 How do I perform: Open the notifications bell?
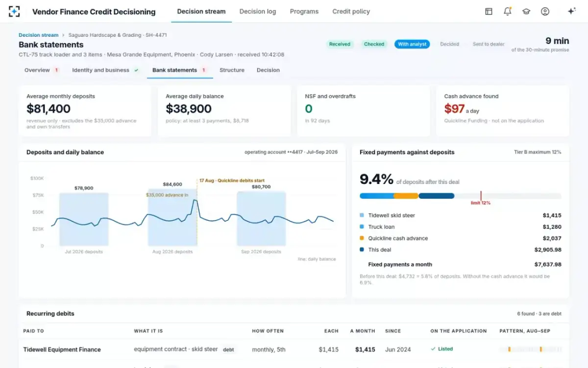(507, 11)
